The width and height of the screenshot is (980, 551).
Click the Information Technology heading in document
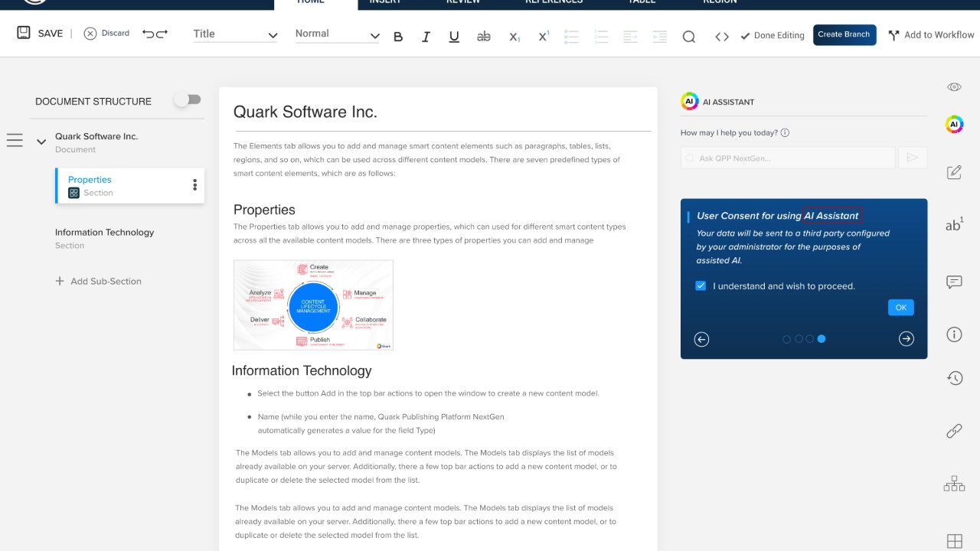pyautogui.click(x=302, y=370)
